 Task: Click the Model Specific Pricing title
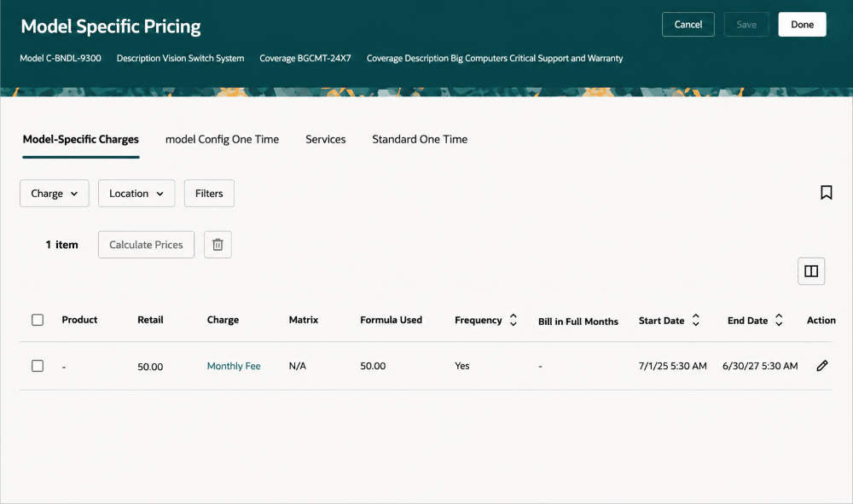pyautogui.click(x=111, y=26)
